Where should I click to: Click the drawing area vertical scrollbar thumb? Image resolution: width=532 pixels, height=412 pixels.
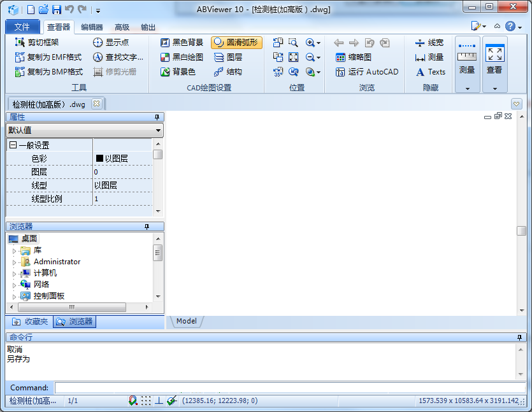point(521,231)
